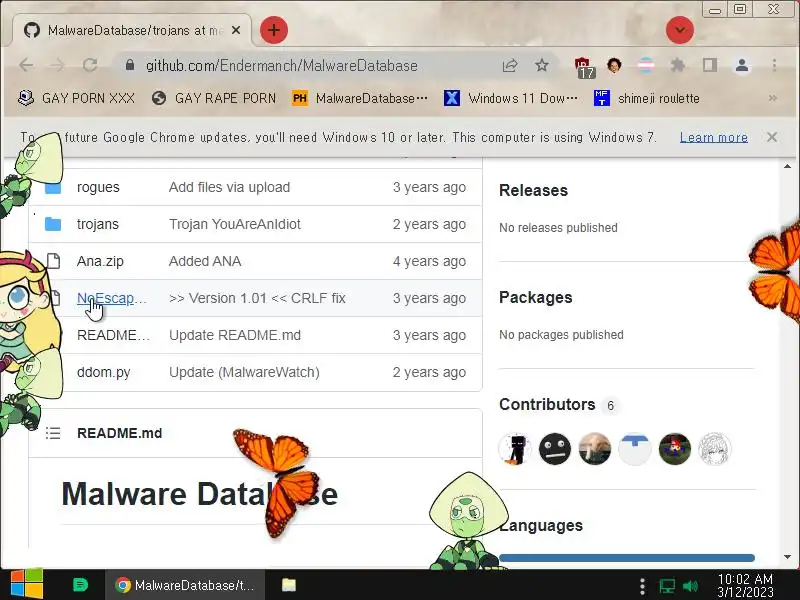Click the languages color bar
The width and height of the screenshot is (800, 600).
pyautogui.click(x=627, y=558)
